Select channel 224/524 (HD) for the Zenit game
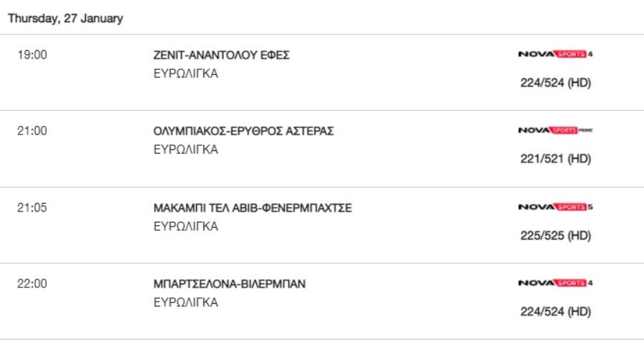This screenshot has height=346, width=644. pos(556,82)
